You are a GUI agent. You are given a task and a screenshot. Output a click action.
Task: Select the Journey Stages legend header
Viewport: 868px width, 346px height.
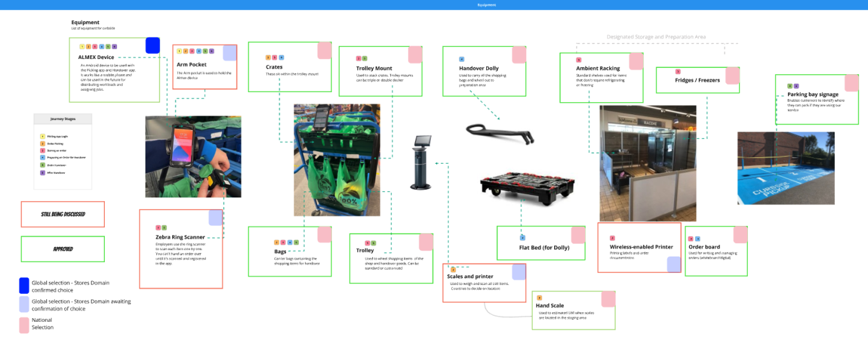coord(62,119)
